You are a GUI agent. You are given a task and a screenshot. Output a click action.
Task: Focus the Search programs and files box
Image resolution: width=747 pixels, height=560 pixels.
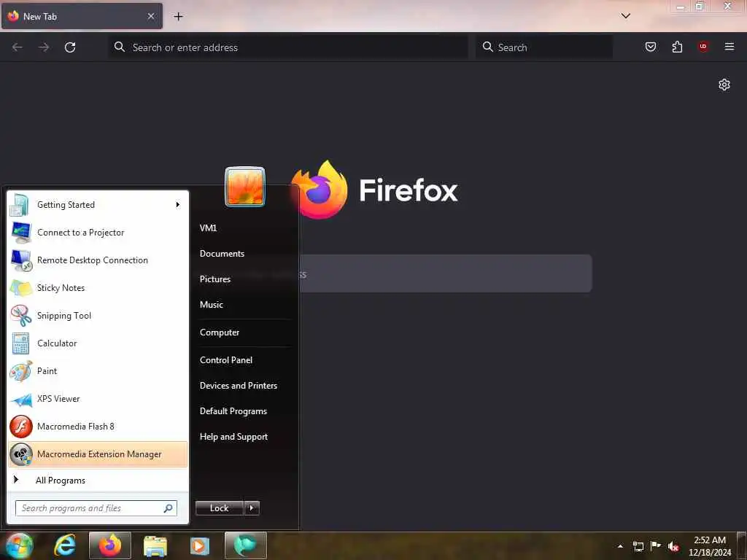click(96, 508)
